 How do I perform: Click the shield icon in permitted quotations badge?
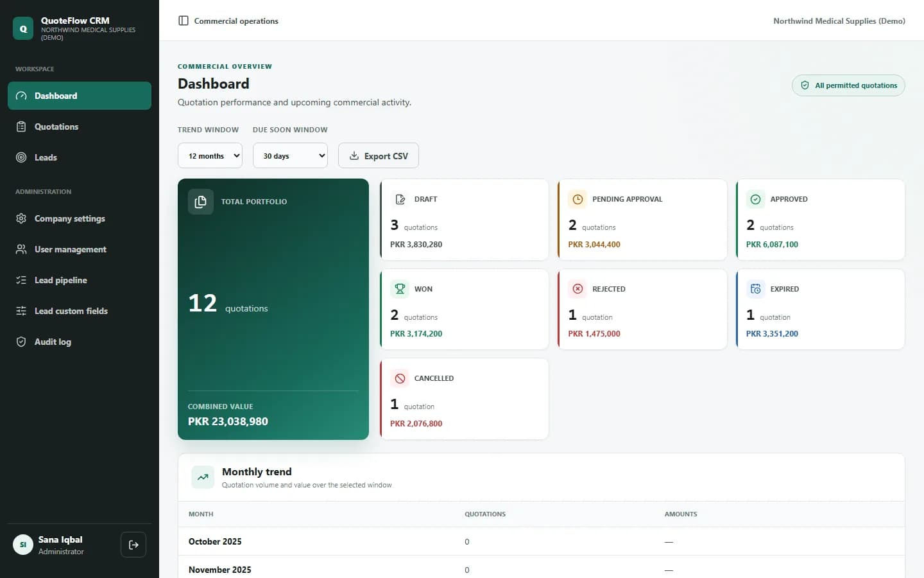[805, 85]
